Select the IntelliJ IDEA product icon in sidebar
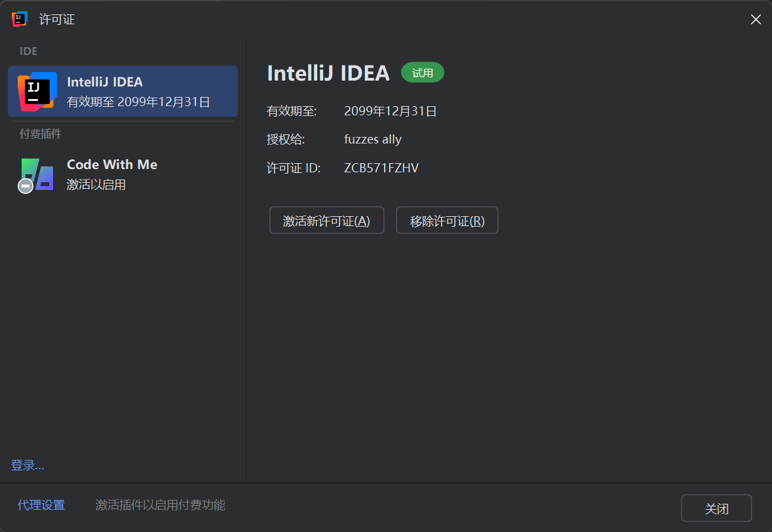The height and width of the screenshot is (532, 772). [37, 92]
